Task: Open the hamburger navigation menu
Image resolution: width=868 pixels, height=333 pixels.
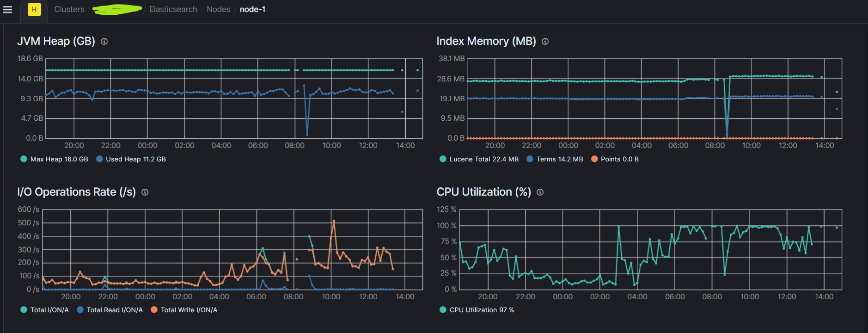Action: coord(7,9)
